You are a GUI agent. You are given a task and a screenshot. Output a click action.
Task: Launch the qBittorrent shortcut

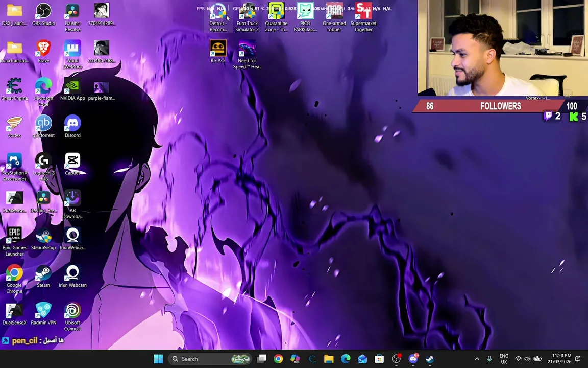point(43,127)
